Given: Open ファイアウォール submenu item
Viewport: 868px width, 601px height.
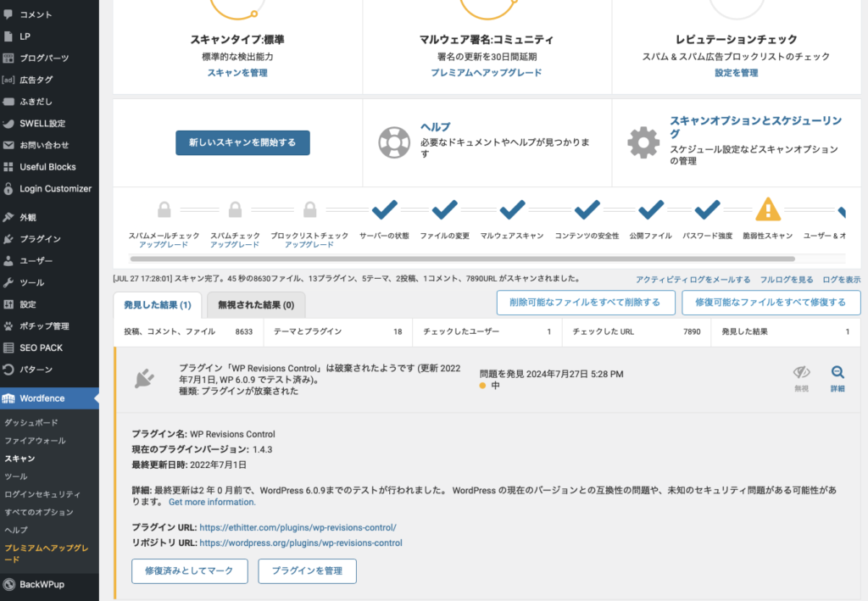Looking at the screenshot, I should tap(35, 441).
